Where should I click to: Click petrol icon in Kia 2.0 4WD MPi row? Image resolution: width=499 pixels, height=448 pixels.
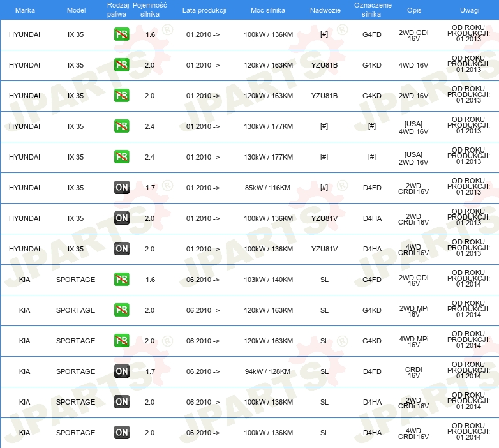point(121,341)
